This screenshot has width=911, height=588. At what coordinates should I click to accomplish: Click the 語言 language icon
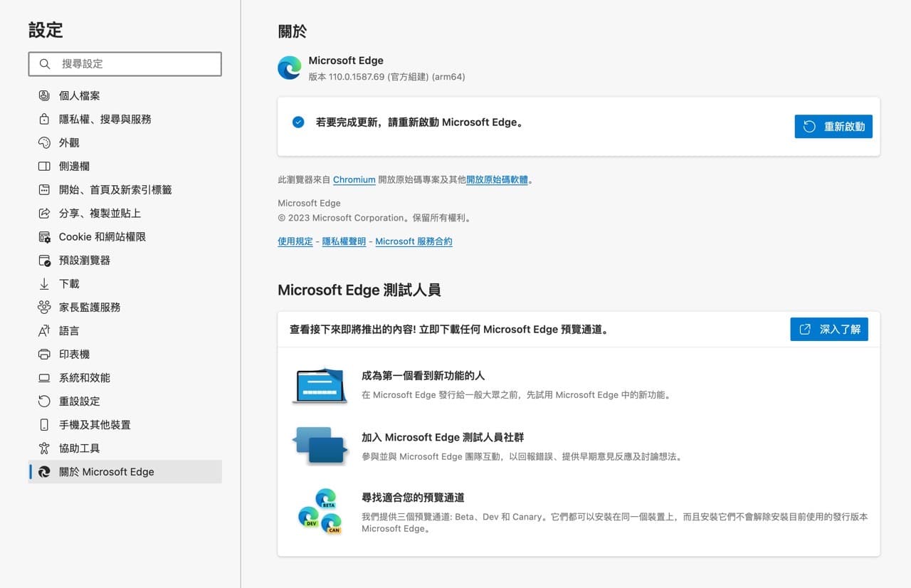(x=44, y=330)
